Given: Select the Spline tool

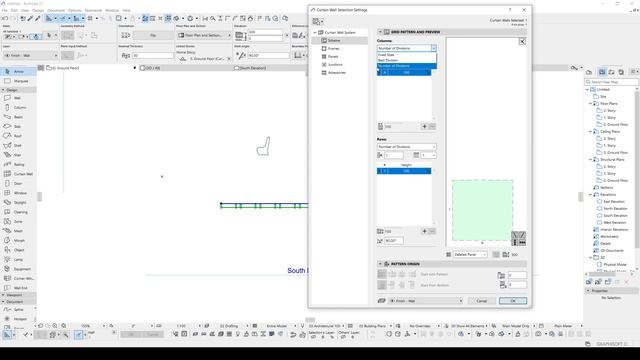Looking at the screenshot, I should 18,309.
